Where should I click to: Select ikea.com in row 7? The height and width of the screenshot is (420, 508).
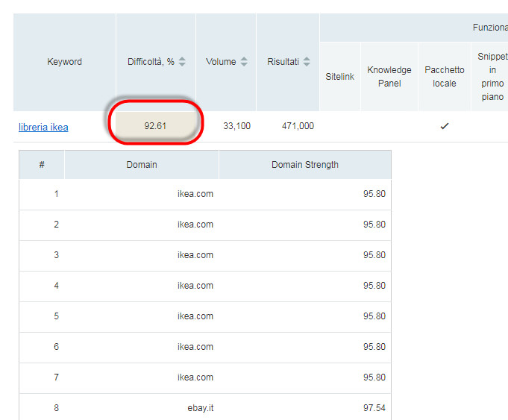[195, 377]
